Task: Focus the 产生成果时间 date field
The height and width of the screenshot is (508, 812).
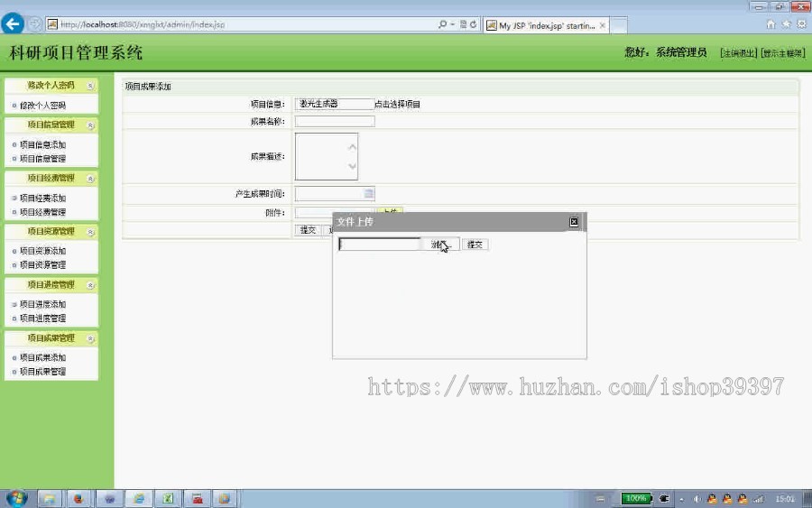Action: (335, 194)
